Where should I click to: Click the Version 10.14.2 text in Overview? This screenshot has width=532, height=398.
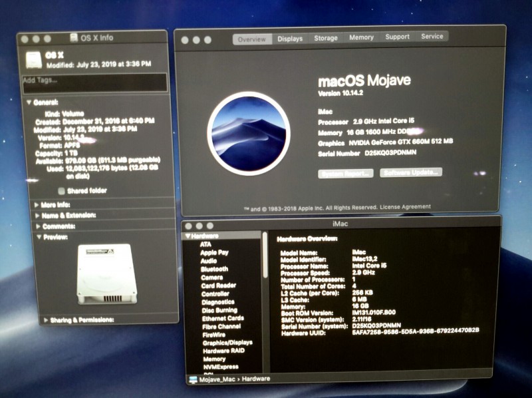[x=340, y=93]
